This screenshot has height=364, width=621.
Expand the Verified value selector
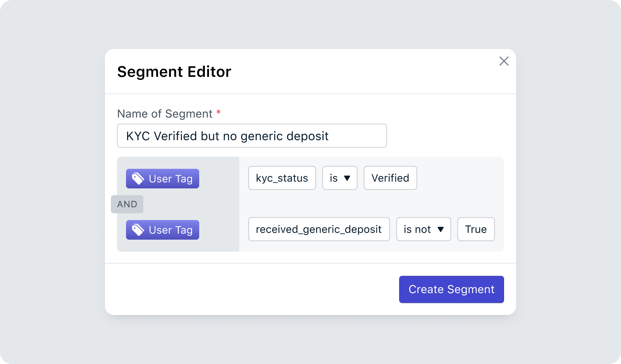390,178
